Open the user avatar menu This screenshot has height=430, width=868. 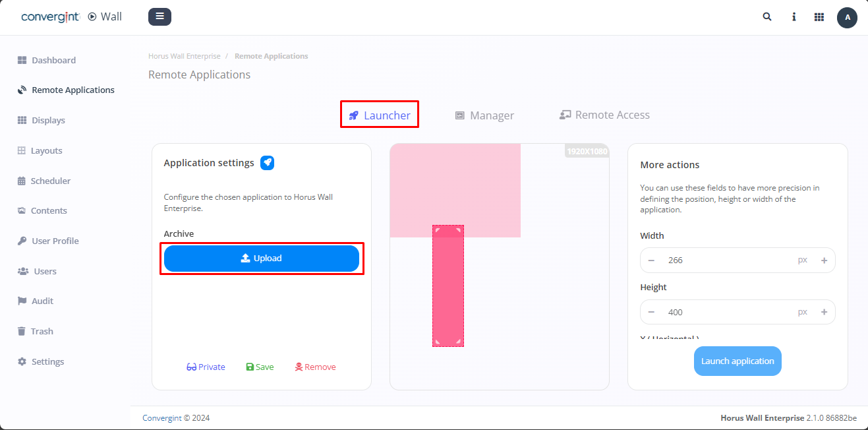click(847, 17)
